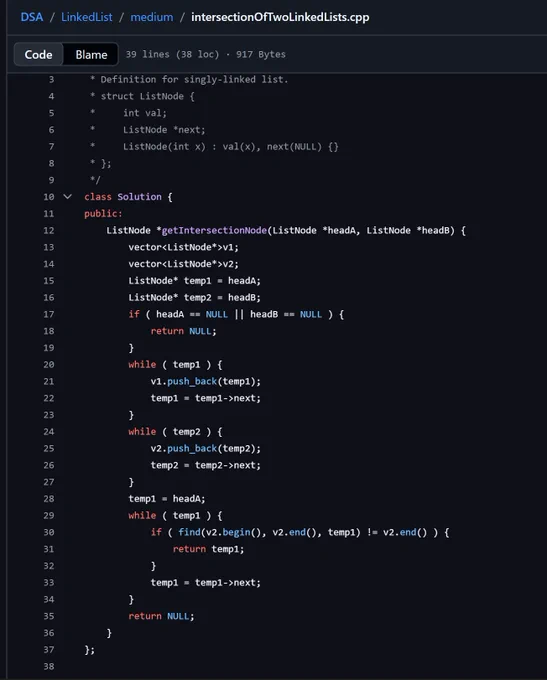This screenshot has height=680, width=547.
Task: Click line number 17
Action: coord(49,314)
